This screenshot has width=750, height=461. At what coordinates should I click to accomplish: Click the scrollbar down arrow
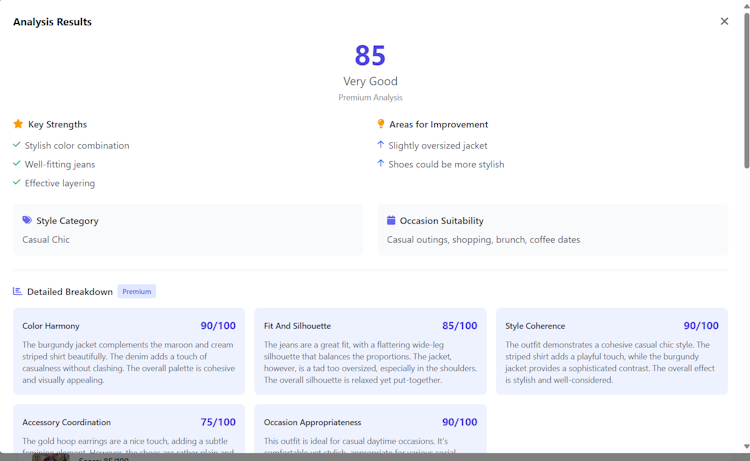pos(746,447)
